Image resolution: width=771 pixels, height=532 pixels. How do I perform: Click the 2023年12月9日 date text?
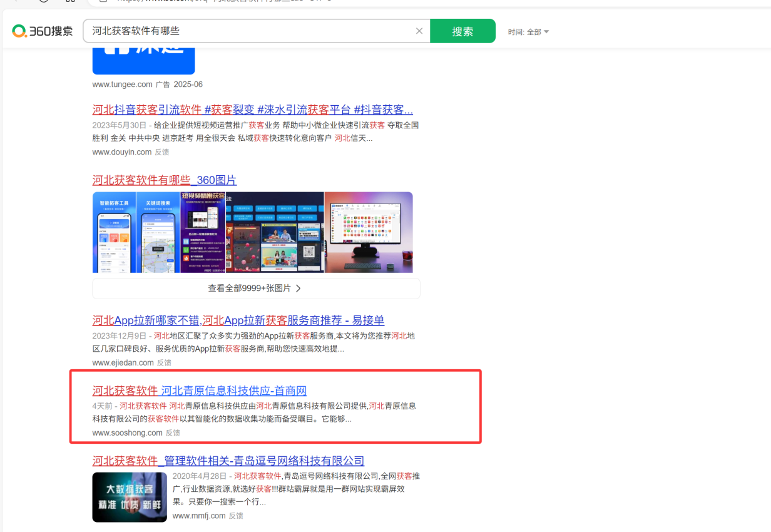point(120,336)
